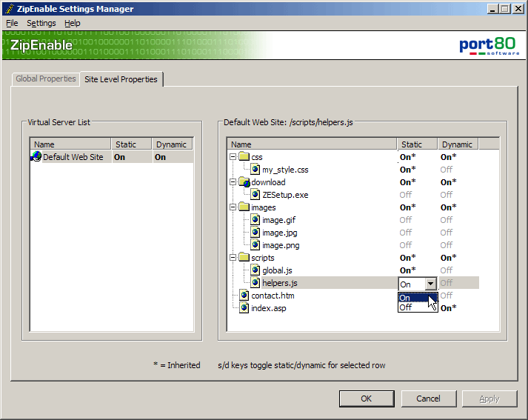Click the index.asp file icon
The height and width of the screenshot is (420, 528).
click(x=244, y=308)
